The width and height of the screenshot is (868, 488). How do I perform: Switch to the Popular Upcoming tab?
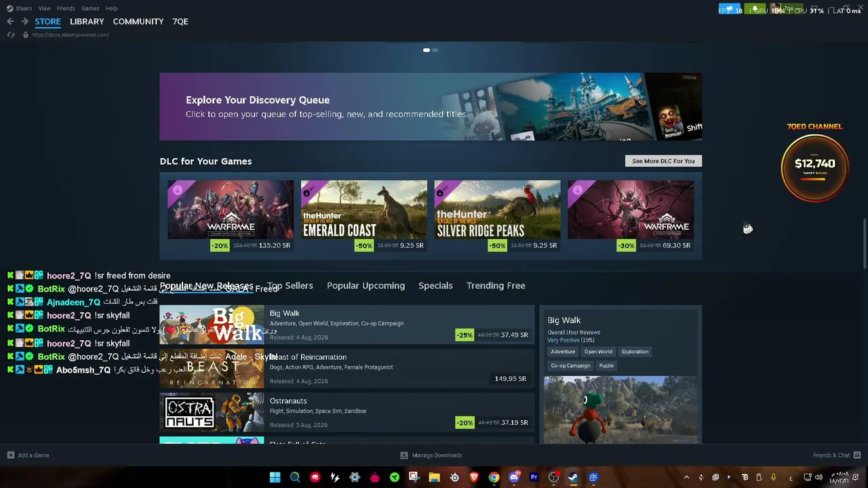point(366,286)
